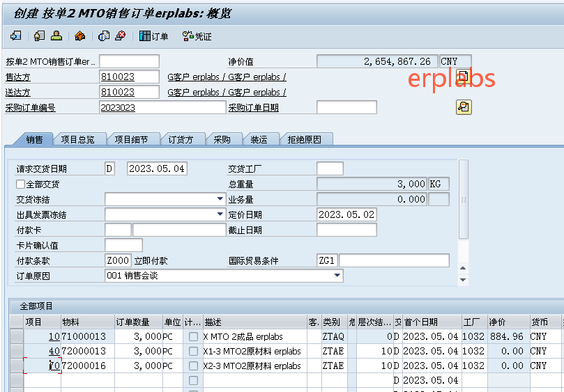Select the row header for item 70
The image size is (564, 392).
point(17,366)
